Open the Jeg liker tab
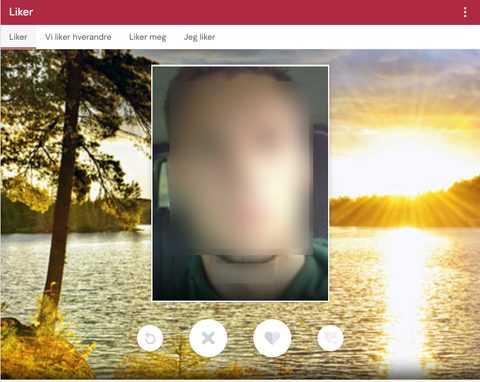 point(199,37)
